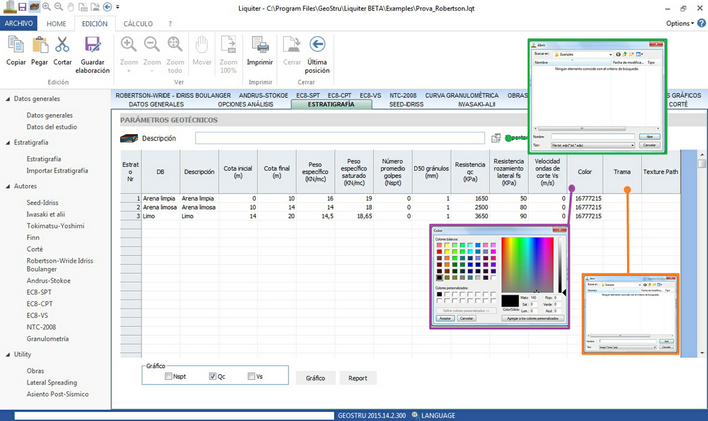Click the Report button

(x=358, y=378)
